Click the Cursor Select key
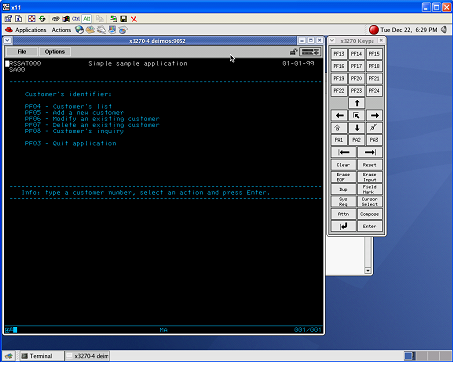 point(370,202)
